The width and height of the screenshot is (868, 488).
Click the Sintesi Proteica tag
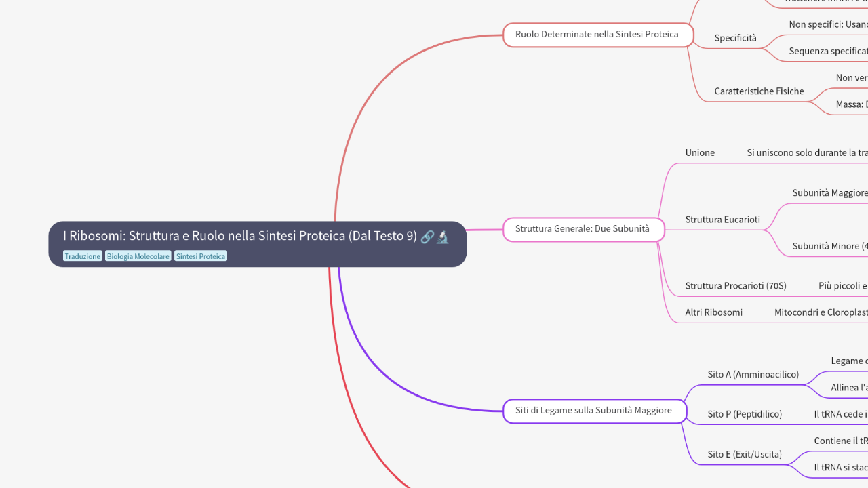[x=201, y=256]
